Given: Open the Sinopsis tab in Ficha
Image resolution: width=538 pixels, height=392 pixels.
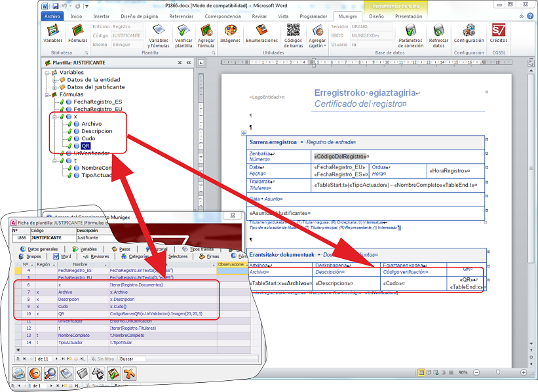Looking at the screenshot, I should (30, 256).
